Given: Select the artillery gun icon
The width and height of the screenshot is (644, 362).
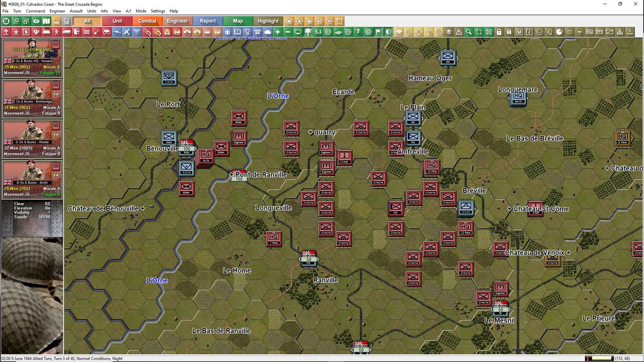Looking at the screenshot, I should coord(117,32).
